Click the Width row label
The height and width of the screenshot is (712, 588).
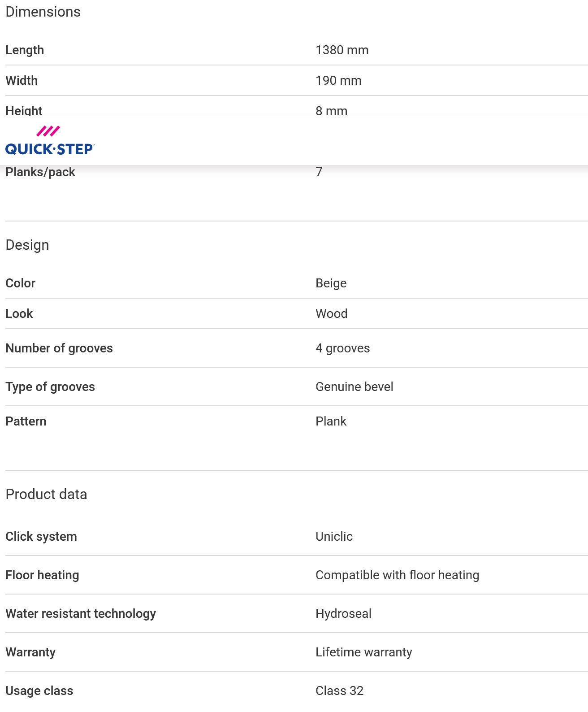click(22, 80)
